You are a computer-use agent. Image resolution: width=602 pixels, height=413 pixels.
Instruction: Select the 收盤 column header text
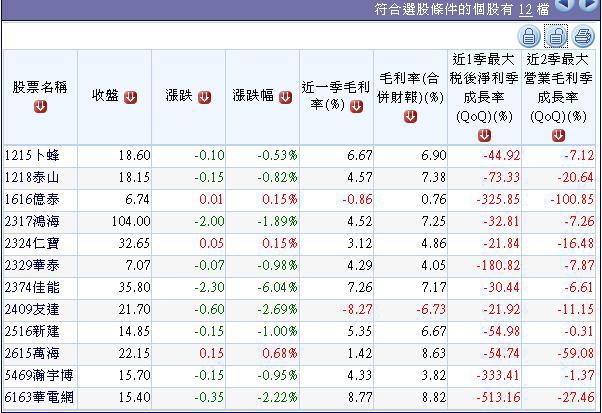(105, 96)
